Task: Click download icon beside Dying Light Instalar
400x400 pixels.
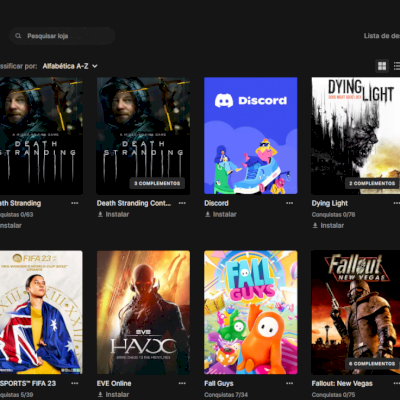Action: tap(315, 225)
